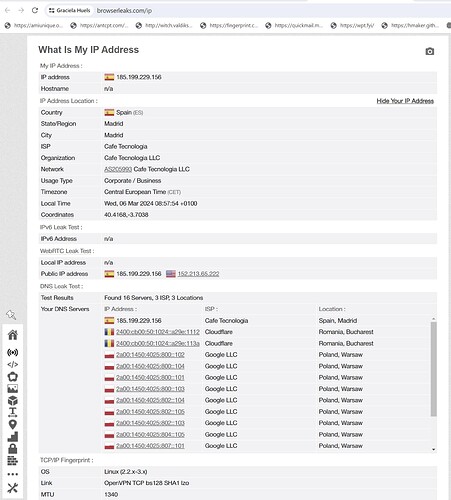Open the three dots more icon
451x500 pixels.
[13, 474]
